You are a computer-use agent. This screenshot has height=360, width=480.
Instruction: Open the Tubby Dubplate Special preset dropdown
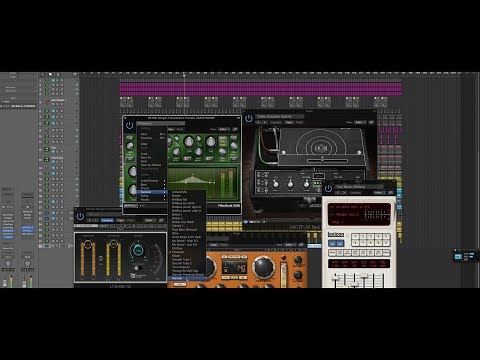click(279, 117)
